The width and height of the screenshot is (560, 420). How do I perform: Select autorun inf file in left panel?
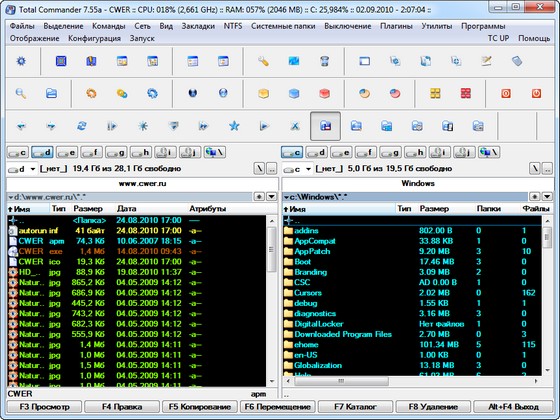click(x=136, y=231)
